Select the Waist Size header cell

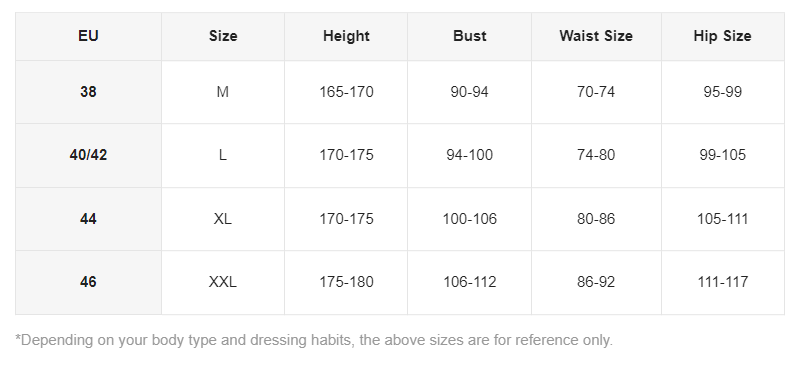(596, 36)
